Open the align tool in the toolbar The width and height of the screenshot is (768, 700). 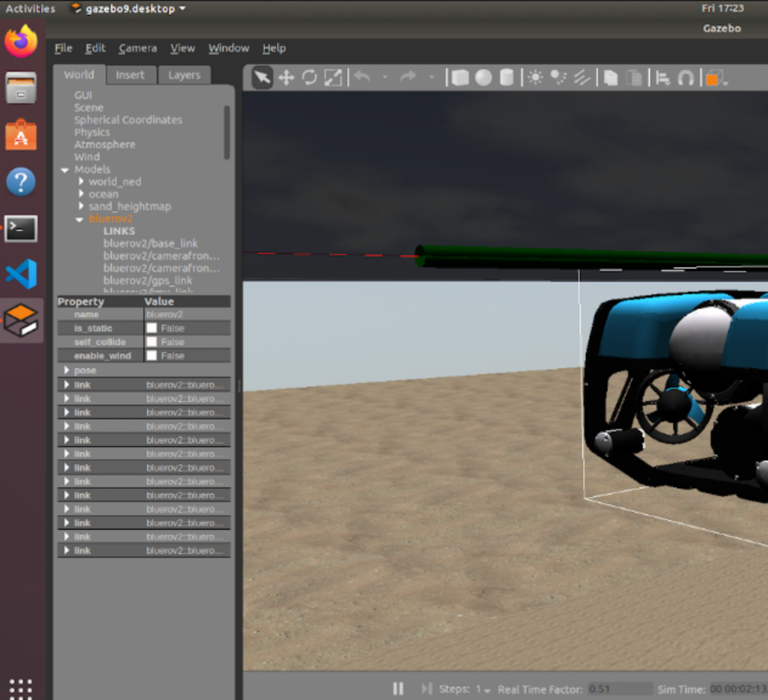(x=663, y=78)
